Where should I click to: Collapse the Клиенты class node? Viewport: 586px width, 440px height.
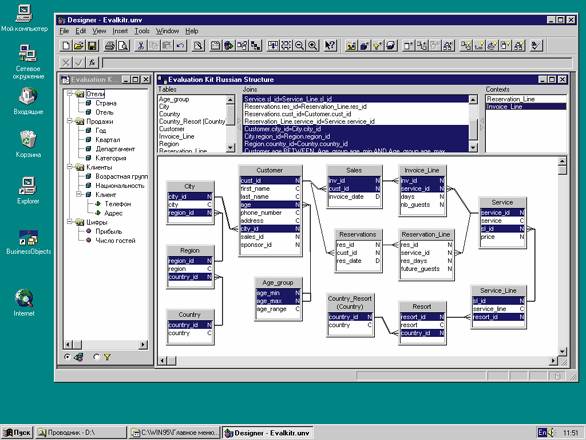(70, 167)
